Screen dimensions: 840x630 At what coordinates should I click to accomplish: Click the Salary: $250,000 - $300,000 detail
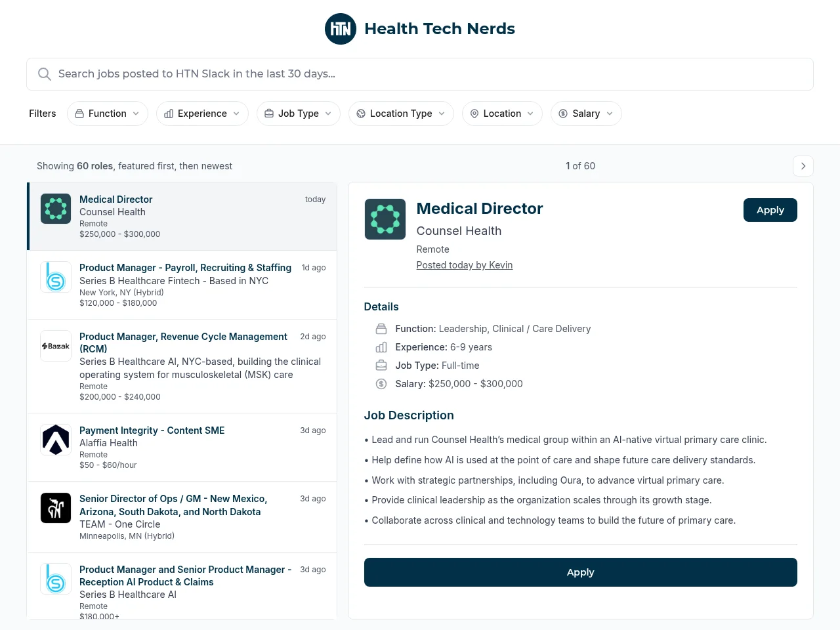click(x=459, y=384)
